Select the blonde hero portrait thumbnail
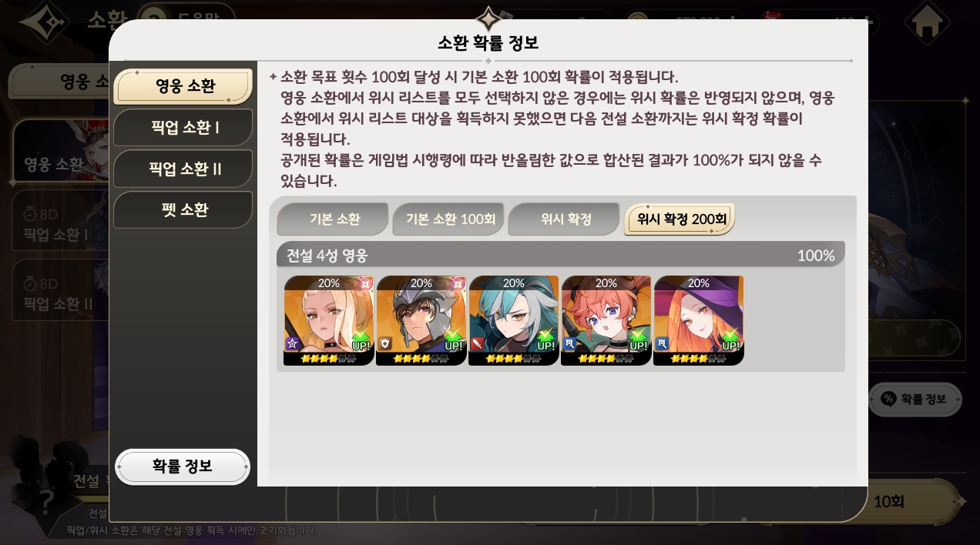Image resolution: width=980 pixels, height=545 pixels. pyautogui.click(x=329, y=320)
